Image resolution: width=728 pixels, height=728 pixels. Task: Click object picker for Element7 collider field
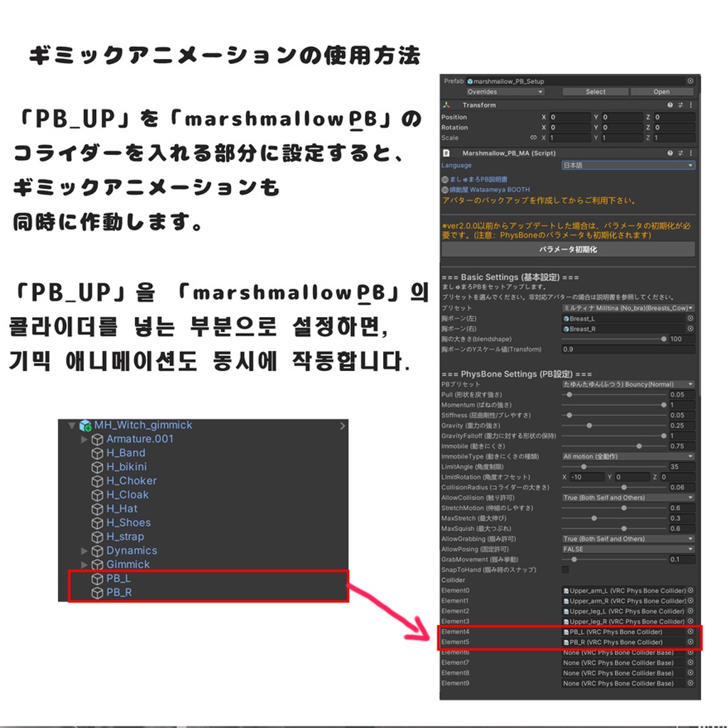(690, 663)
